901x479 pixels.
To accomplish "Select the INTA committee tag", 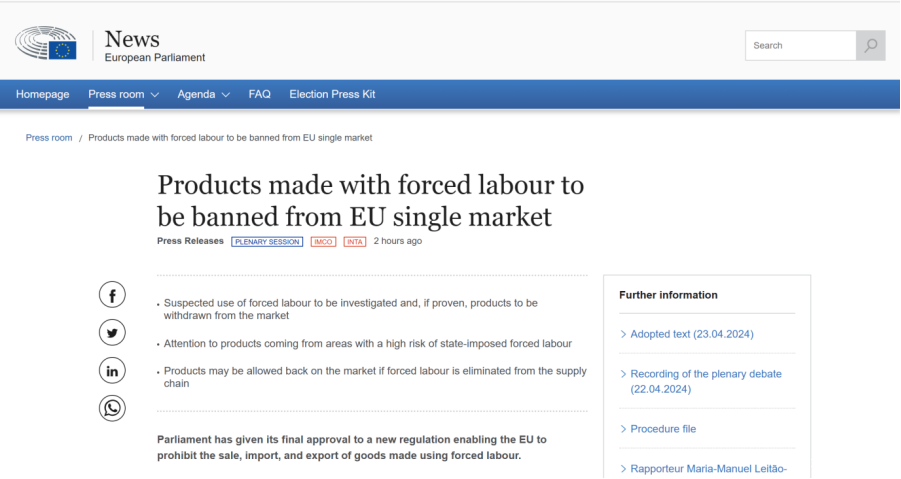I will click(355, 242).
